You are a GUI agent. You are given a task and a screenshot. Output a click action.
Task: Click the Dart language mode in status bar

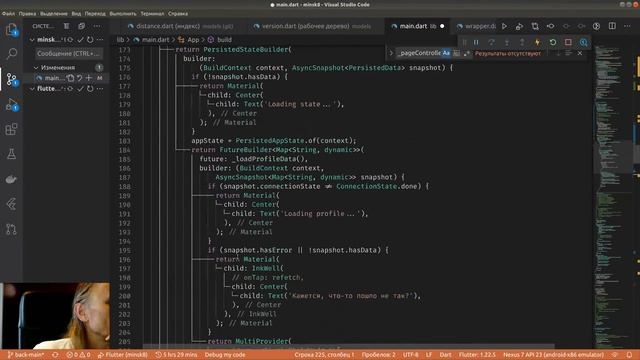445,355
